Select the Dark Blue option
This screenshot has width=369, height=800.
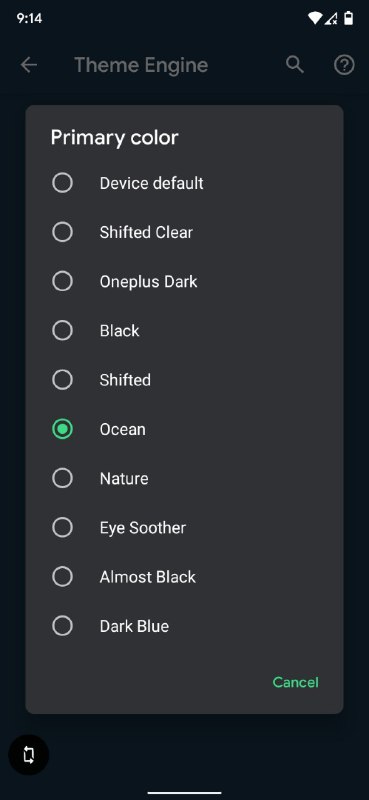tap(184, 626)
